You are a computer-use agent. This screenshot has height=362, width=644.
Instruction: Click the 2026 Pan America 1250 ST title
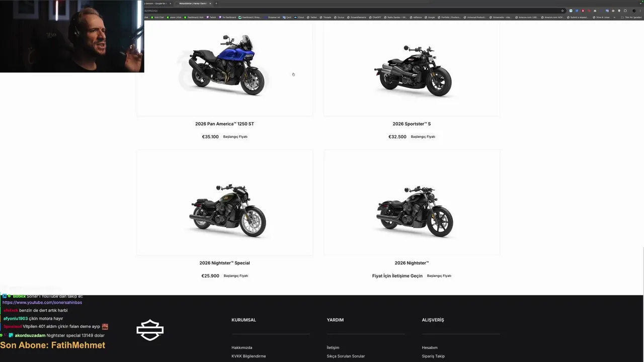click(x=224, y=124)
